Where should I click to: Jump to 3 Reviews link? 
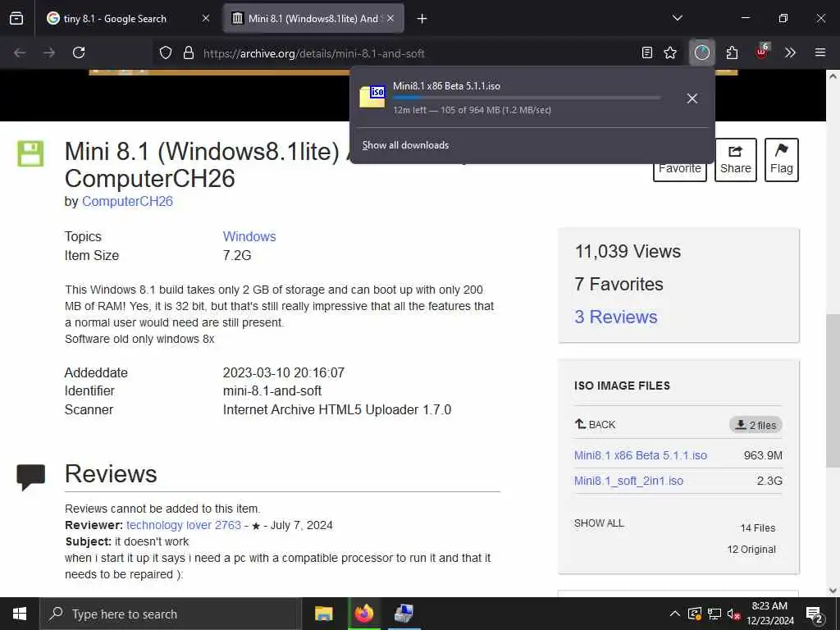click(616, 317)
